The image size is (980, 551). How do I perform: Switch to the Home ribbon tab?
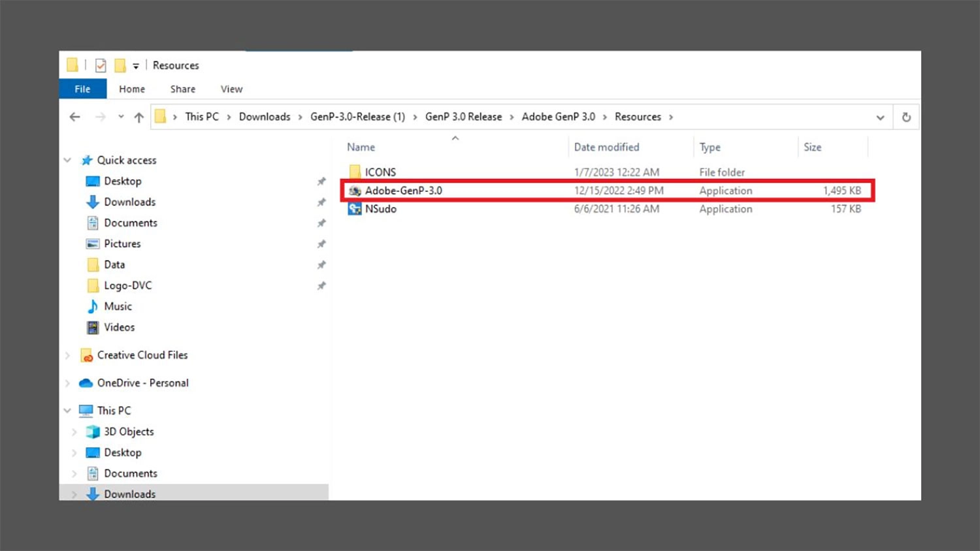[x=132, y=89]
